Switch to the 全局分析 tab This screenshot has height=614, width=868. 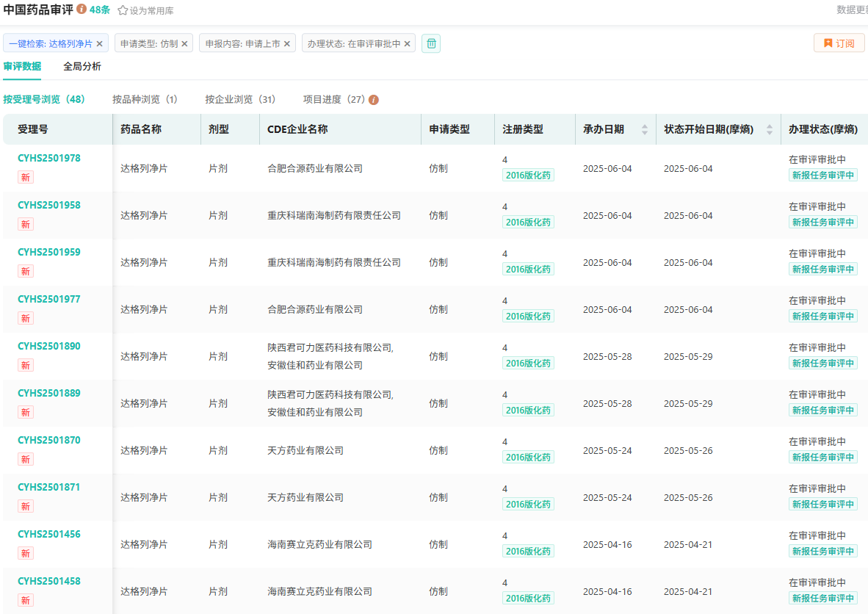[82, 66]
